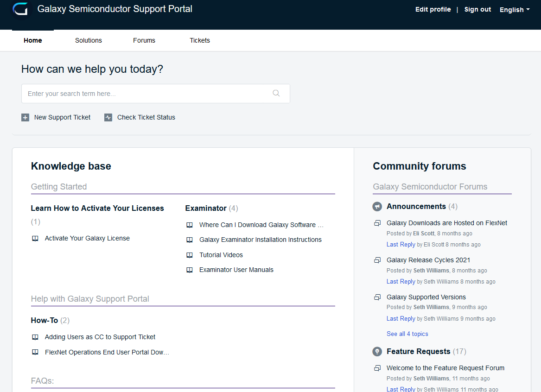Open Examinator User Manuals article
This screenshot has height=392, width=541.
[x=236, y=270]
